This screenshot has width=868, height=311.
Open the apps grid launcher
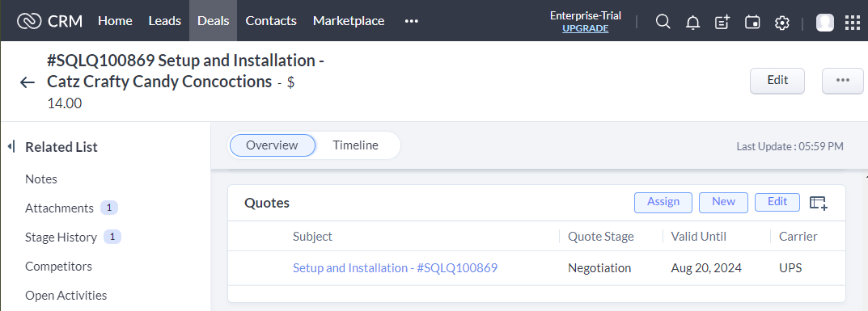pos(853,22)
